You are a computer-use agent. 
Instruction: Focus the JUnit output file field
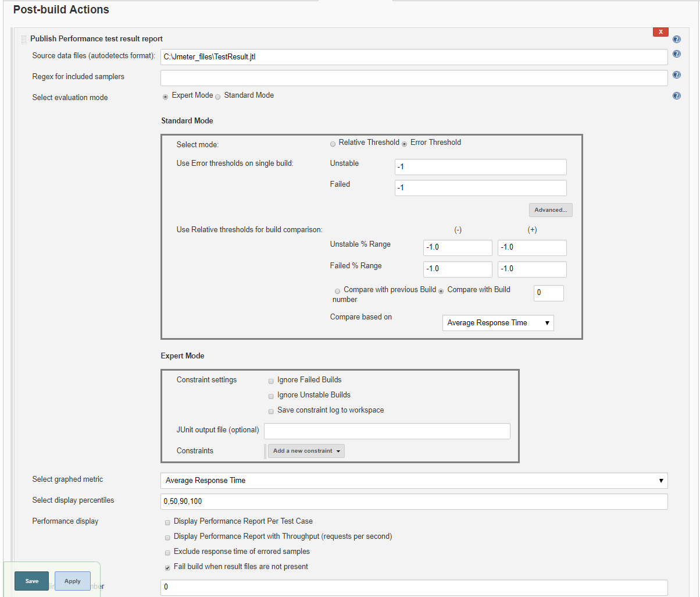coord(387,431)
